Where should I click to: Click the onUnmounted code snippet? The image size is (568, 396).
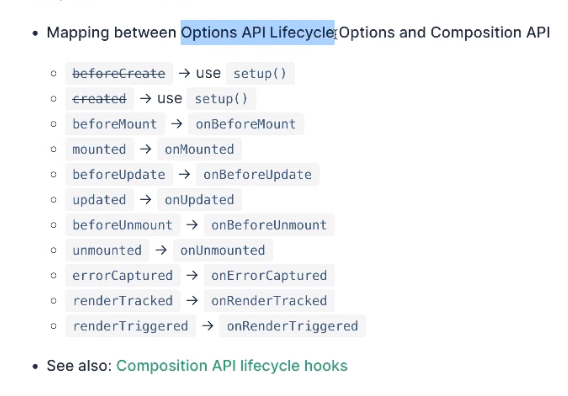point(222,250)
